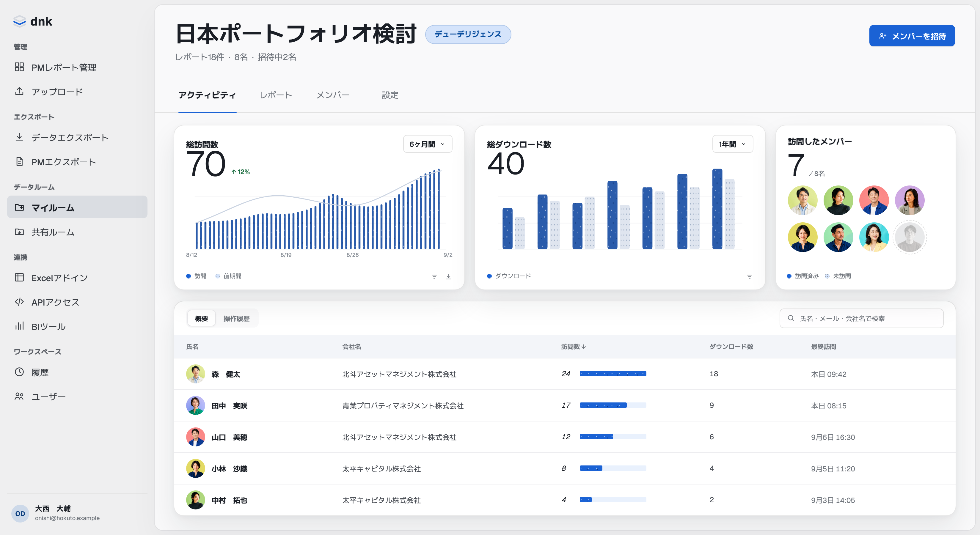Image resolution: width=980 pixels, height=535 pixels.
Task: Click 森 健太 visit count progress bar
Action: coord(612,374)
